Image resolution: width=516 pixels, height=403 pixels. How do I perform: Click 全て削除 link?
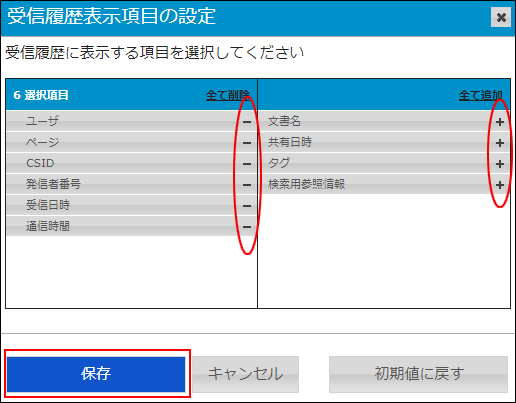228,95
